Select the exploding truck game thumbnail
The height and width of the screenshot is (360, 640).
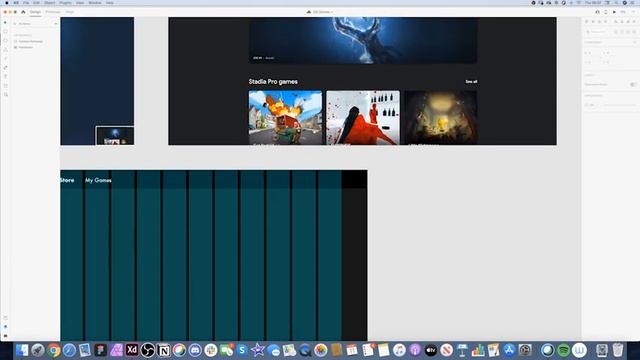[x=285, y=118]
